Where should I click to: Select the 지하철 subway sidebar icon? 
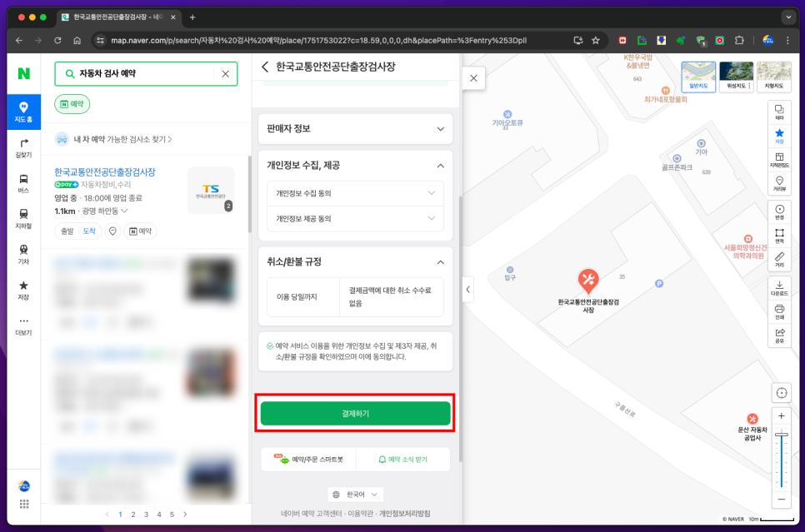(23, 219)
